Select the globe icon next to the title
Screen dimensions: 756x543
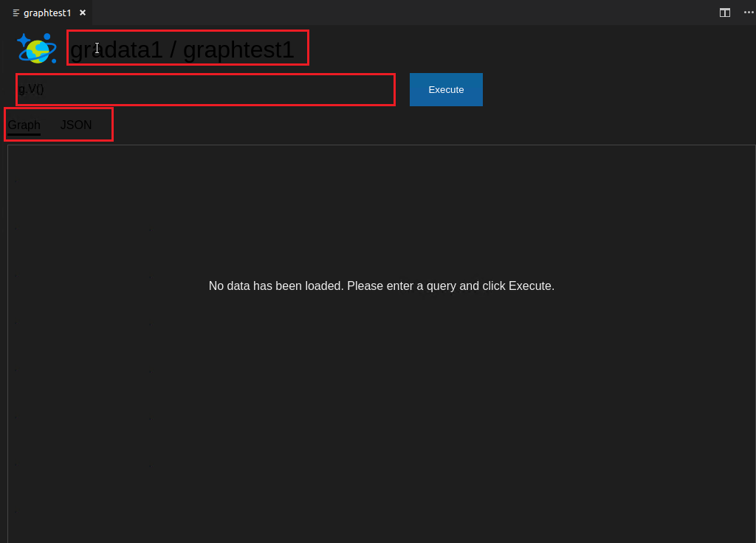coord(36,48)
